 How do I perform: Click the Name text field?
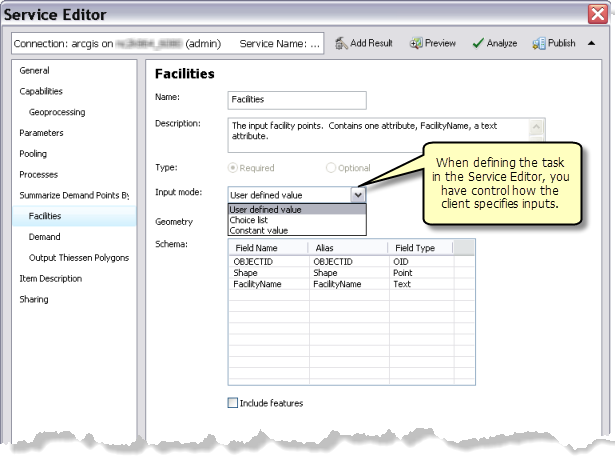click(297, 101)
